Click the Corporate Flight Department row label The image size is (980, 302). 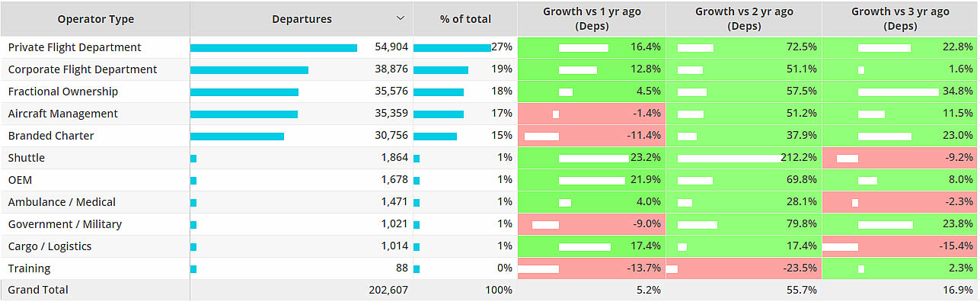pos(82,69)
